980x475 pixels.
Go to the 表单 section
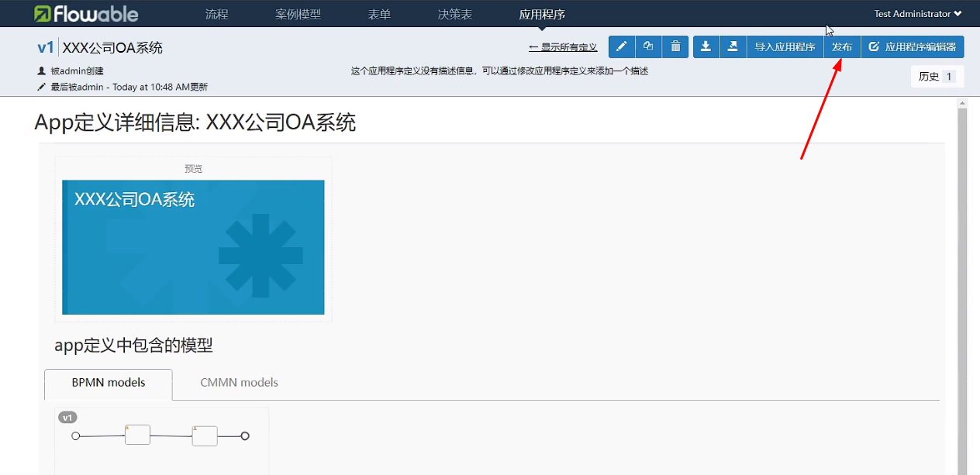pyautogui.click(x=380, y=14)
